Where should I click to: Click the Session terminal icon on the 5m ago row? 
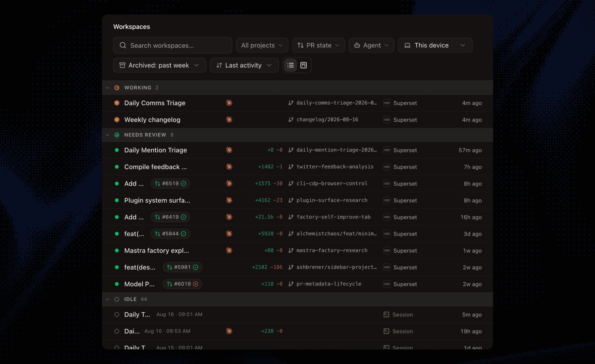click(386, 314)
